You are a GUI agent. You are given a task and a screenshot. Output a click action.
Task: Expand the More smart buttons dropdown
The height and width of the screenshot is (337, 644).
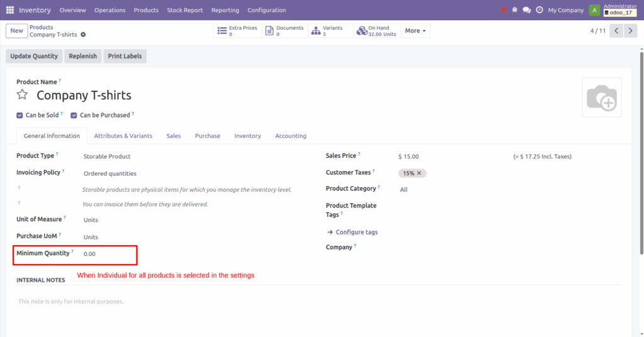pos(415,31)
